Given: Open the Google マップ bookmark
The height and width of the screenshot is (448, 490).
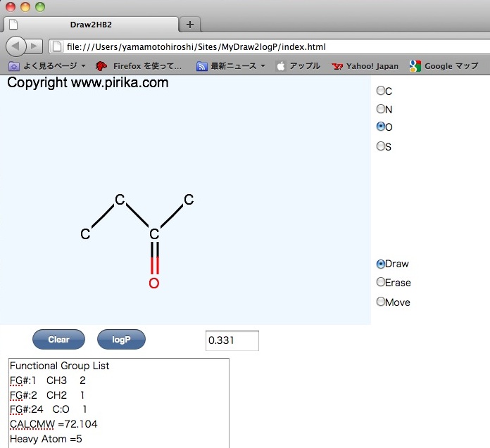Looking at the screenshot, I should coord(444,66).
